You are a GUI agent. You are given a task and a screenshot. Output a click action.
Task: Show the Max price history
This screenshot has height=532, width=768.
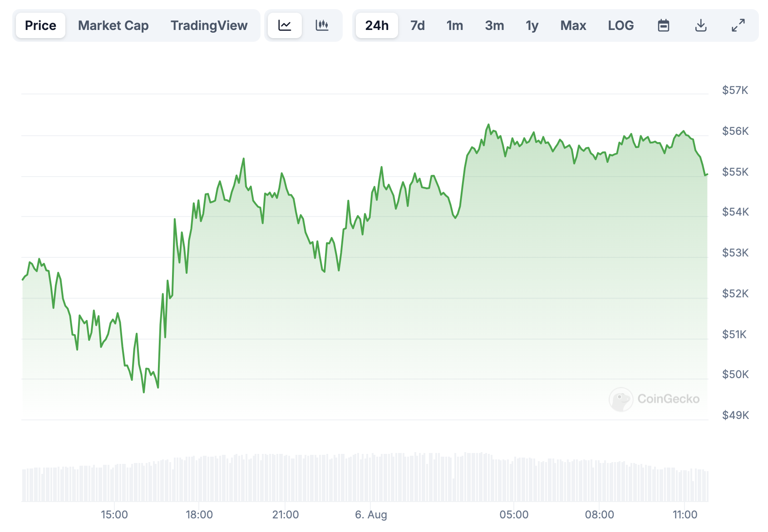point(573,25)
